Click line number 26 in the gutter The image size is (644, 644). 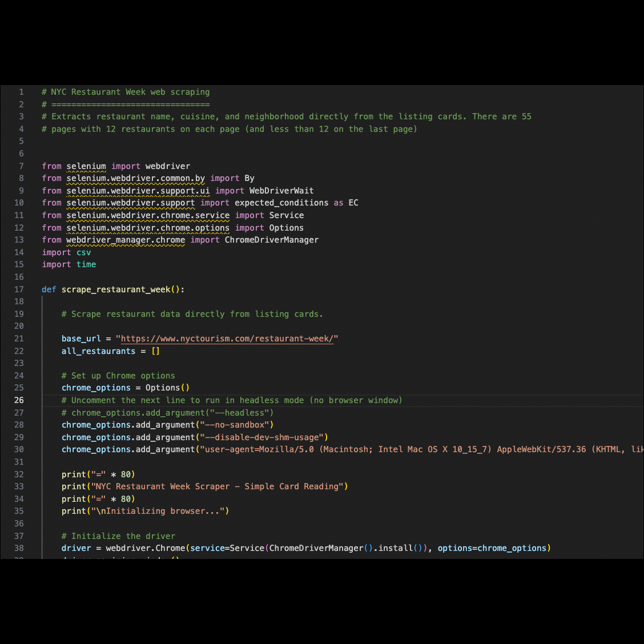pos(19,400)
